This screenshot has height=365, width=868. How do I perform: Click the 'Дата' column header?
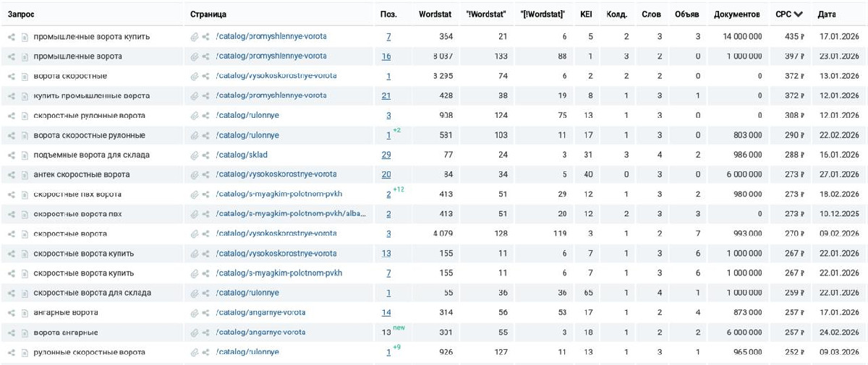tap(827, 14)
